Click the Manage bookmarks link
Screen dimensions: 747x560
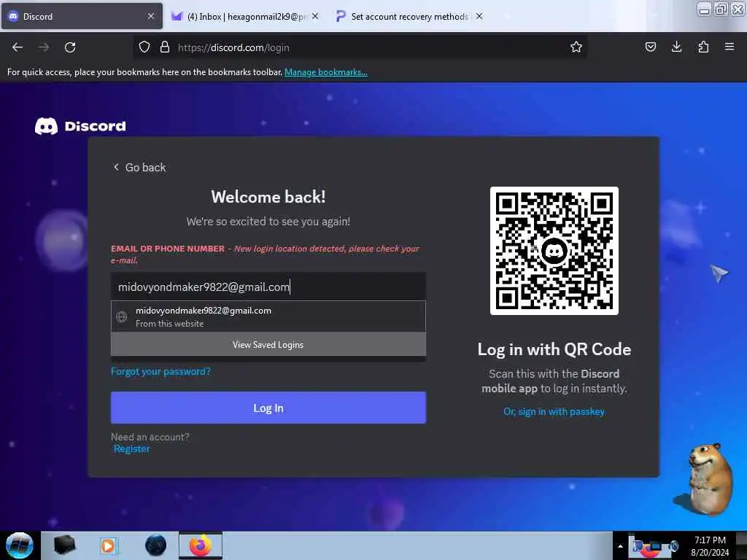326,72
